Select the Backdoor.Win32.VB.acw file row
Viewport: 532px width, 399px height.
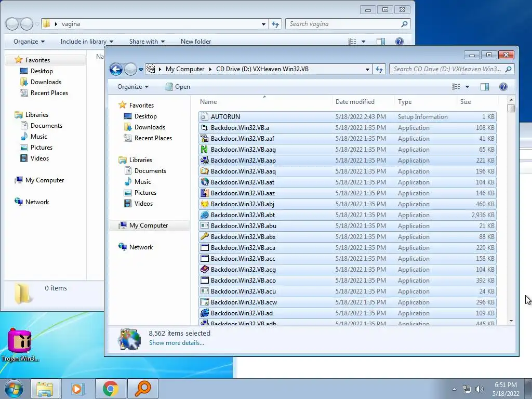[348, 302]
